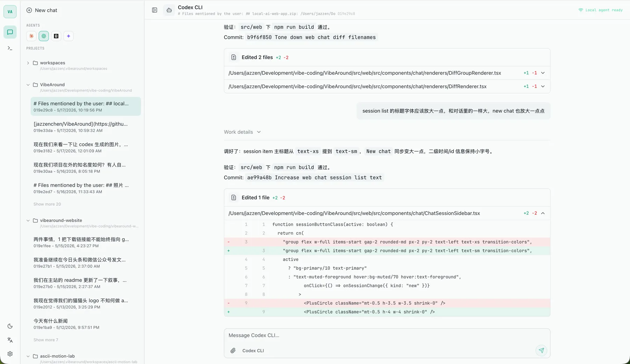Click the ChatSessionSidebar.tsx file path

point(354,213)
